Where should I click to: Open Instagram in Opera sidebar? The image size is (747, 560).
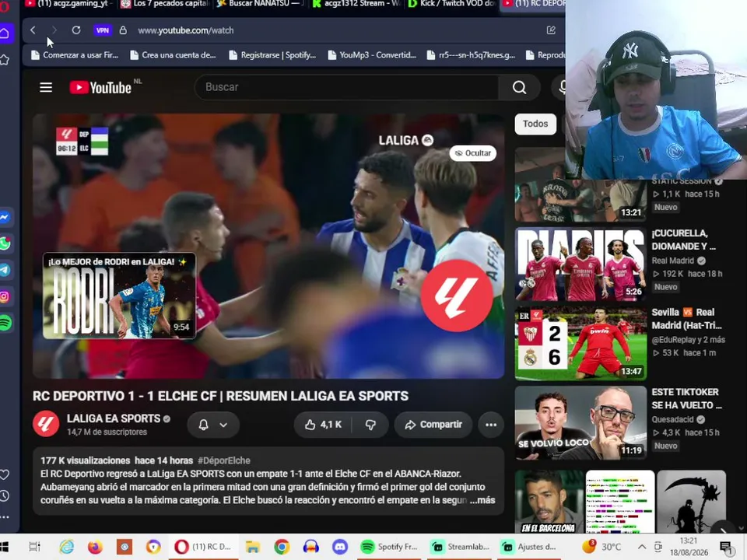coord(5,296)
